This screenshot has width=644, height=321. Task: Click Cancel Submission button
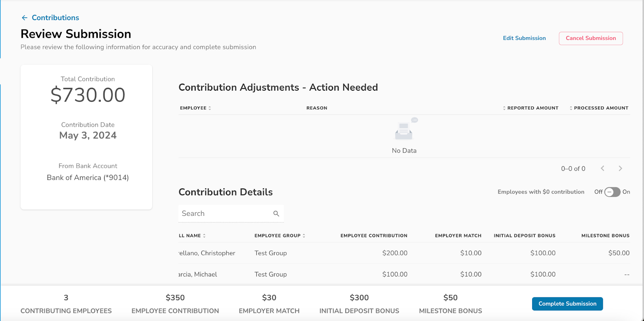click(x=591, y=38)
